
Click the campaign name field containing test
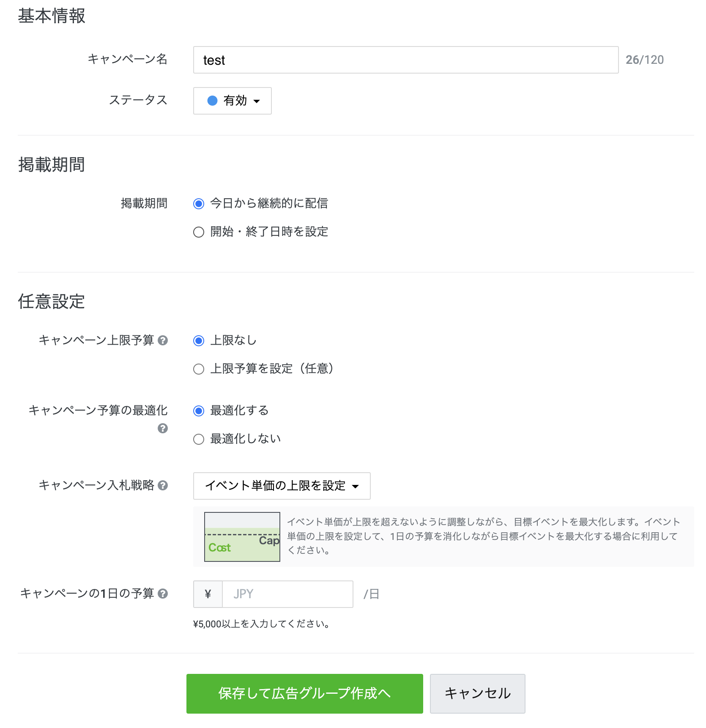pyautogui.click(x=406, y=60)
